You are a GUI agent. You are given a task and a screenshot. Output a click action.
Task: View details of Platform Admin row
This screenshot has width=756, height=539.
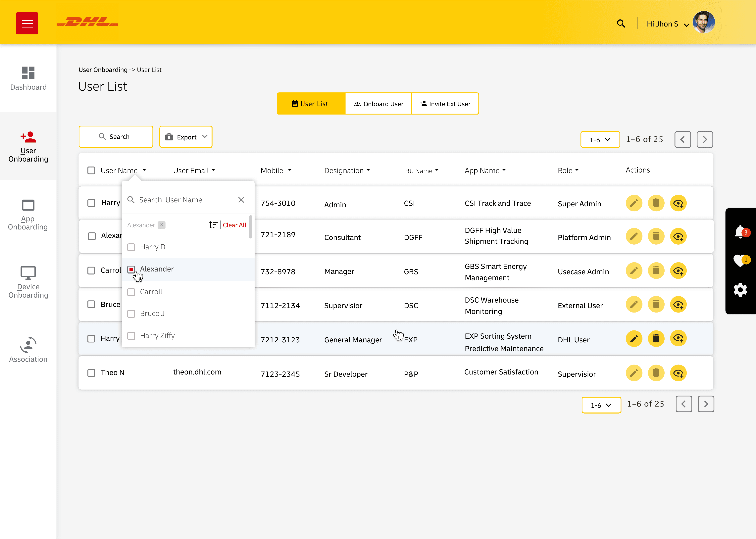coord(678,236)
